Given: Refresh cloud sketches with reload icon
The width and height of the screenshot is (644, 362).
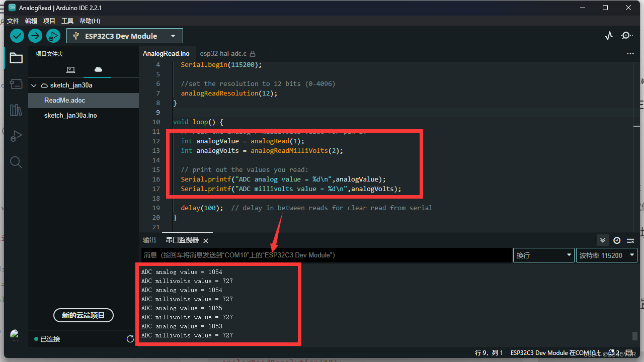Looking at the screenshot, I should click(130, 339).
